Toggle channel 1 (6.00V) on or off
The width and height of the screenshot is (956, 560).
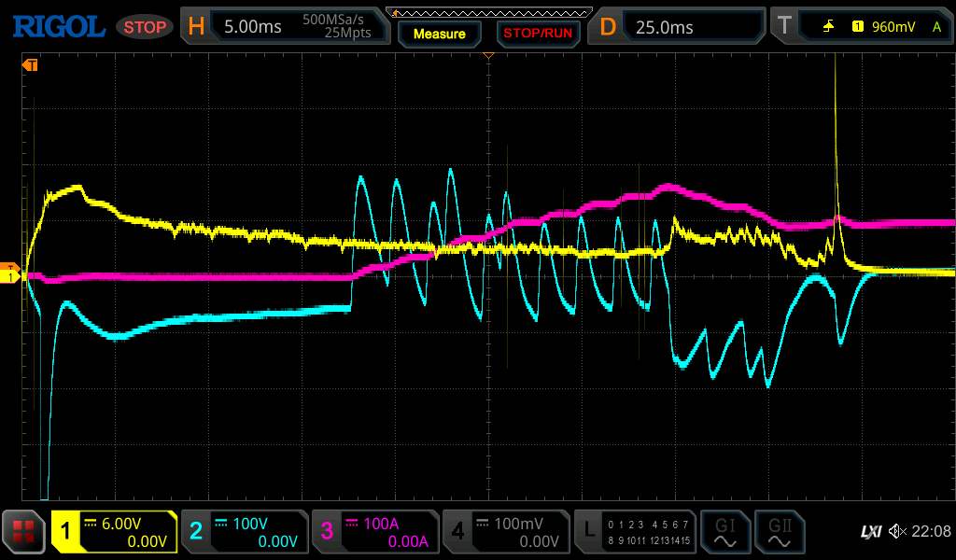click(114, 532)
